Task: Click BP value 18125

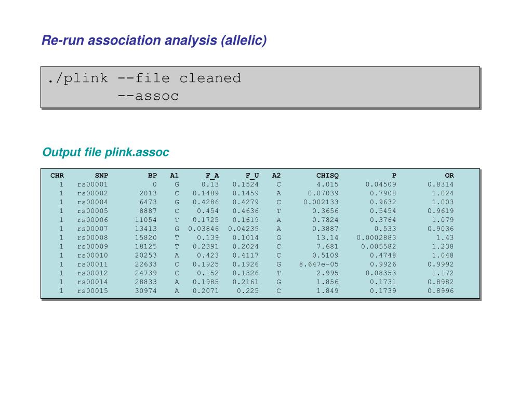Action: 146,246
